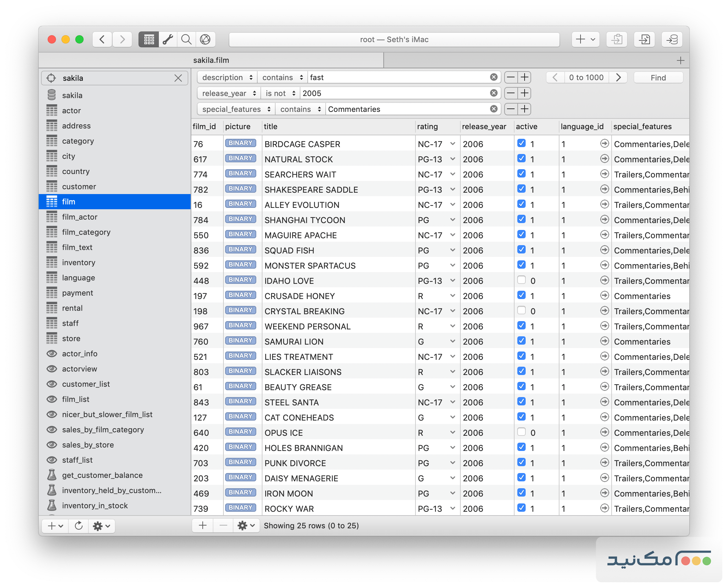Open the globe network icon in the toolbar
The width and height of the screenshot is (728, 587).
click(206, 39)
